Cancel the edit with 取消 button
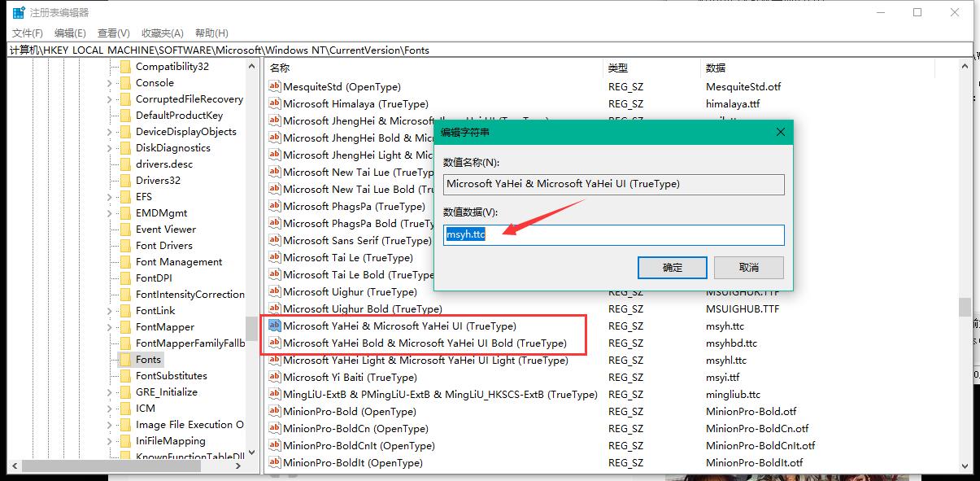 click(749, 268)
